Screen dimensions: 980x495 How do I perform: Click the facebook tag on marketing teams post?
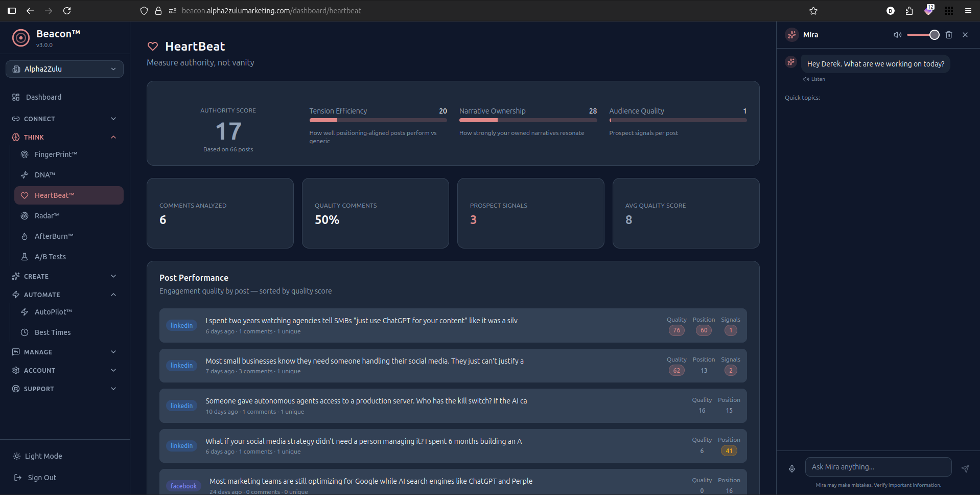pos(183,486)
